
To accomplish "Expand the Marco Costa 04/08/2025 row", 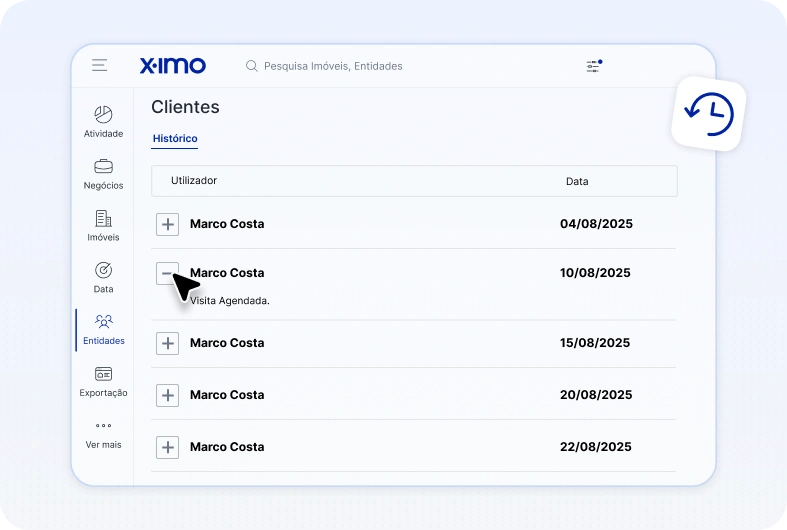I will click(x=168, y=224).
